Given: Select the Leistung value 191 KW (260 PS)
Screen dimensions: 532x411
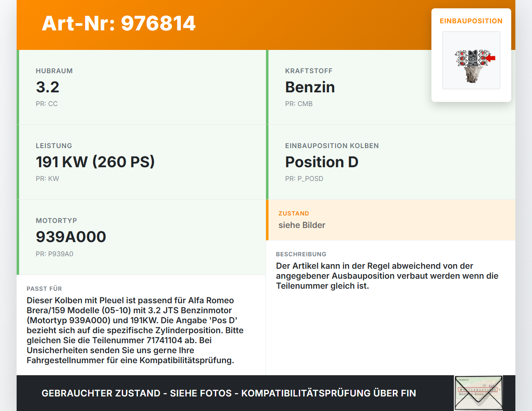Looking at the screenshot, I should (x=95, y=162).
